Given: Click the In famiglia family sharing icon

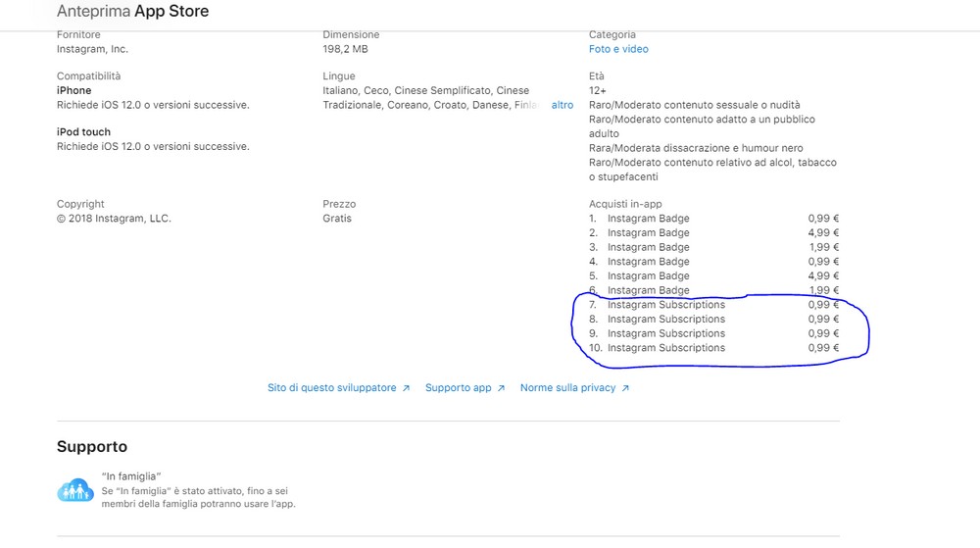Looking at the screenshot, I should [x=75, y=490].
